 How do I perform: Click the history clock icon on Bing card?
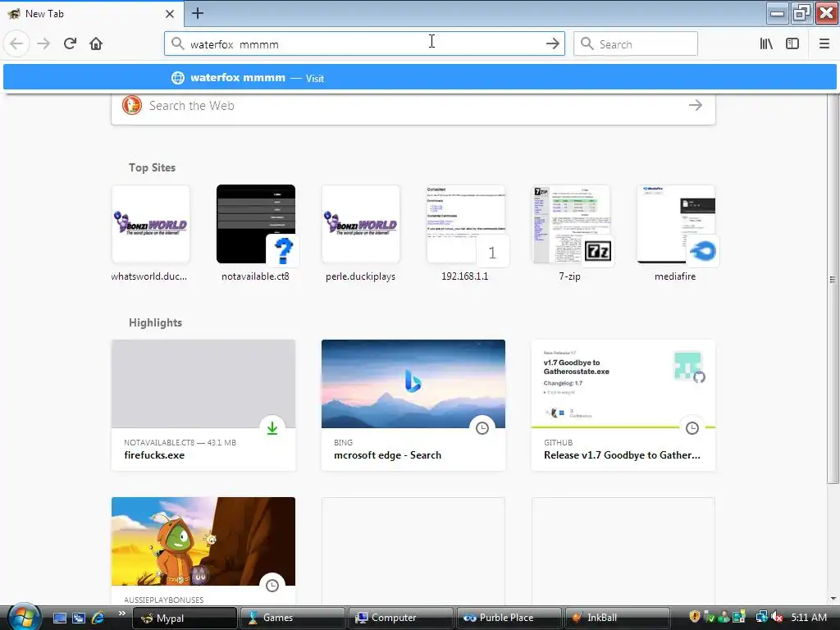[x=482, y=428]
